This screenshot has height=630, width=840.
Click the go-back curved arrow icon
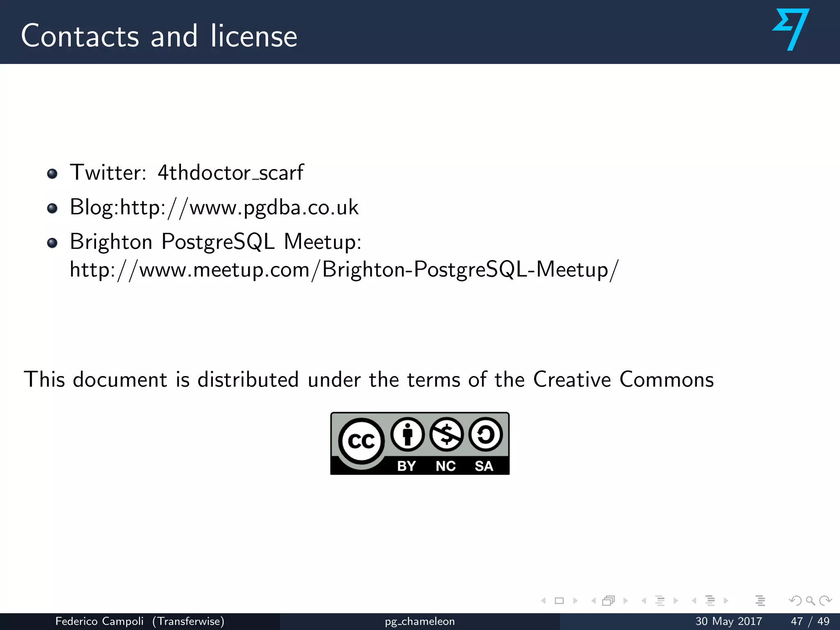coord(795,601)
